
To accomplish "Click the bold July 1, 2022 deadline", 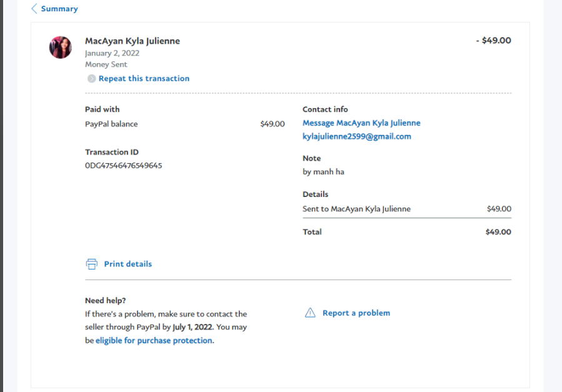I will (x=193, y=327).
